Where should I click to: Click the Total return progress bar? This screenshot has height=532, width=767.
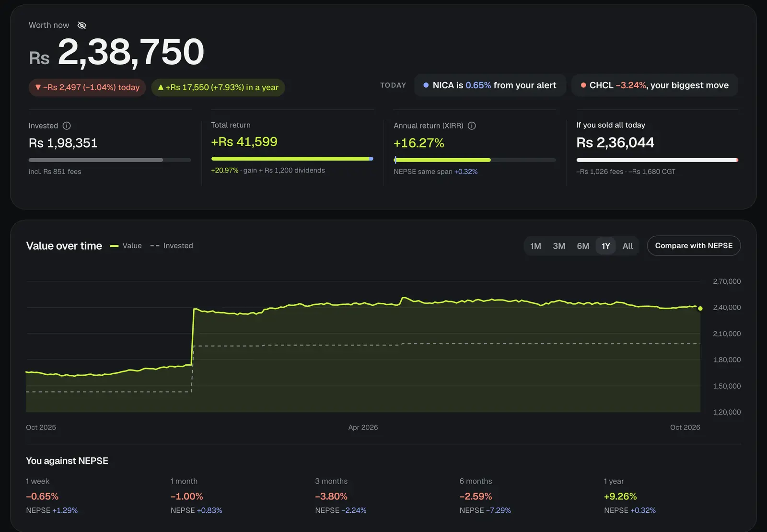(x=292, y=159)
